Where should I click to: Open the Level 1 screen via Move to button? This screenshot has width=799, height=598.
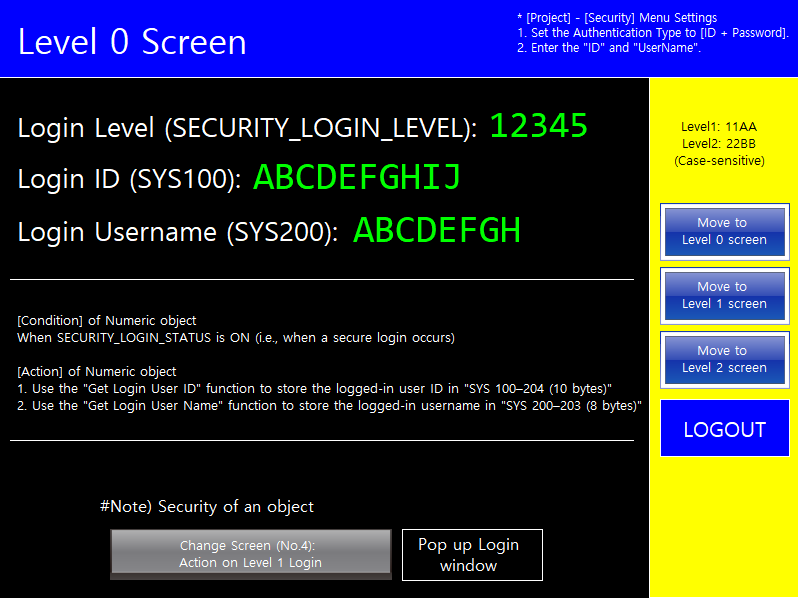(x=725, y=295)
